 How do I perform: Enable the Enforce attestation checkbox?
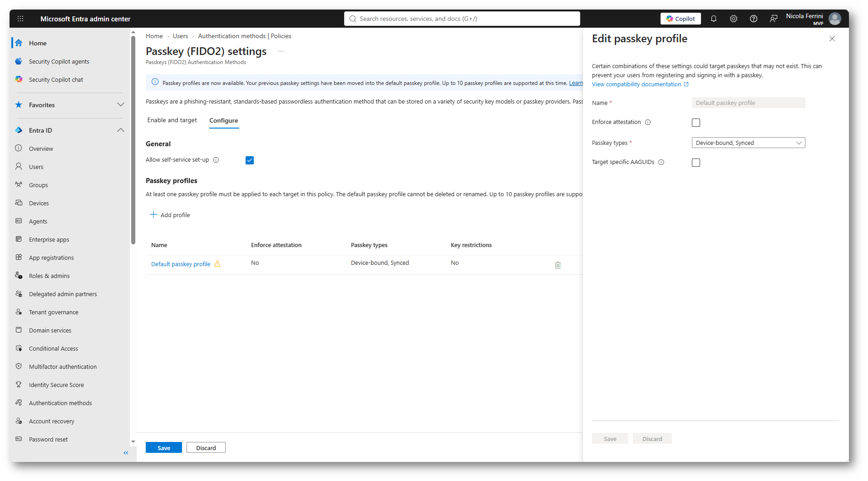point(696,123)
